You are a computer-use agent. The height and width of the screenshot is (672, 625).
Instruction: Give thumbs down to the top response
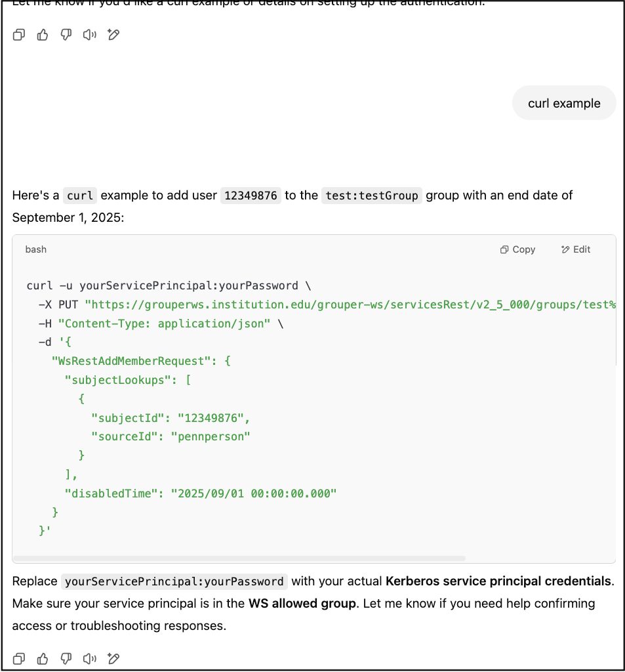point(66,35)
